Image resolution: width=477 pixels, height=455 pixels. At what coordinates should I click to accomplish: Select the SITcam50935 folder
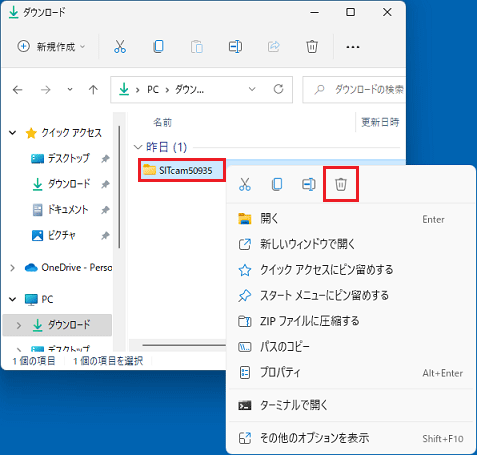(182, 170)
